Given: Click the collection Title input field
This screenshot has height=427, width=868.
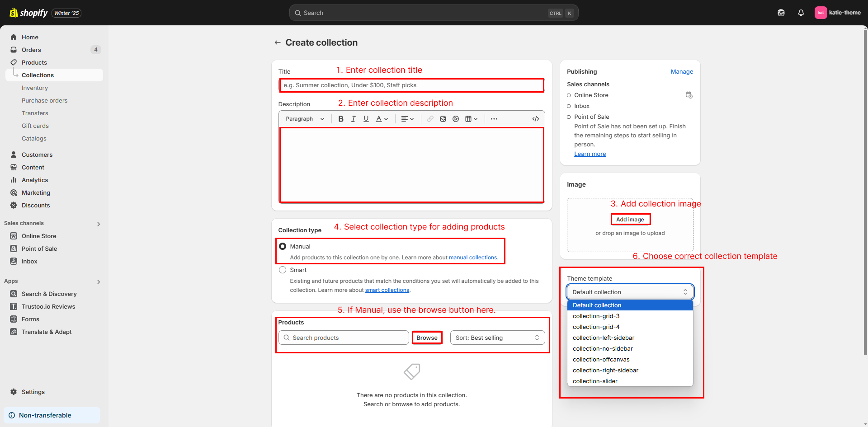Looking at the screenshot, I should coord(411,85).
